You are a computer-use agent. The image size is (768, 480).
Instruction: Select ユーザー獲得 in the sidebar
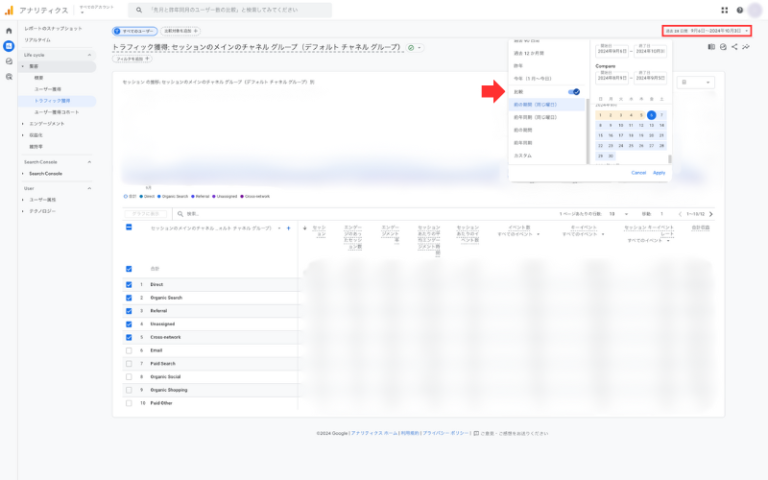[49, 89]
